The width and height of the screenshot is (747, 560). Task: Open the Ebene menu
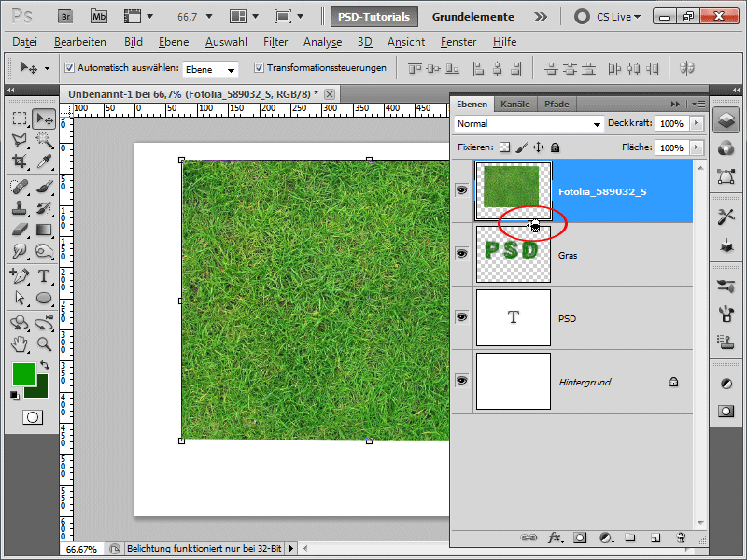coord(174,42)
